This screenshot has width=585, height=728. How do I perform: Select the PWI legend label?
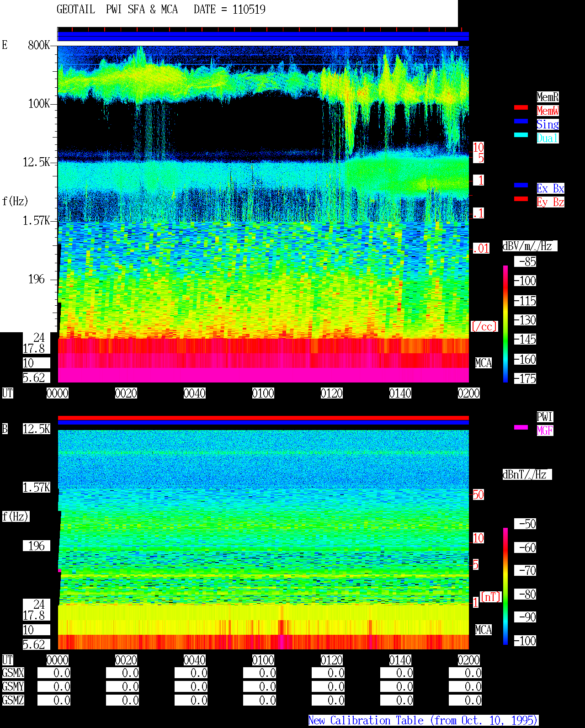[545, 417]
